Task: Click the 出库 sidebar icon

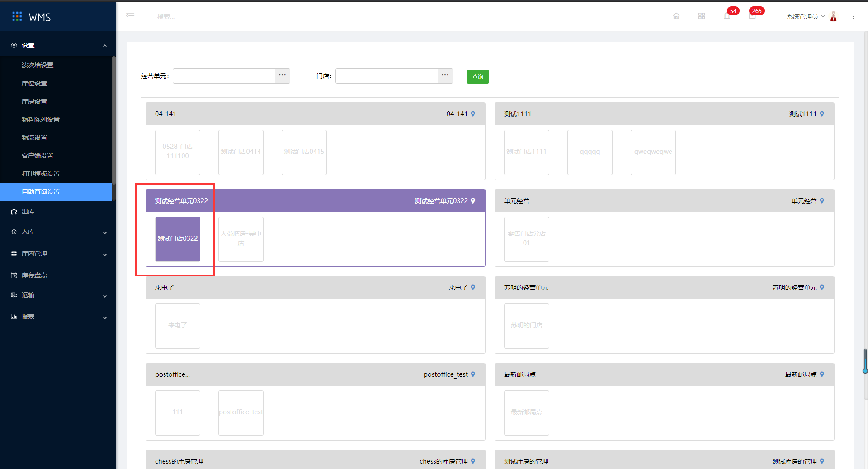Action: click(14, 212)
